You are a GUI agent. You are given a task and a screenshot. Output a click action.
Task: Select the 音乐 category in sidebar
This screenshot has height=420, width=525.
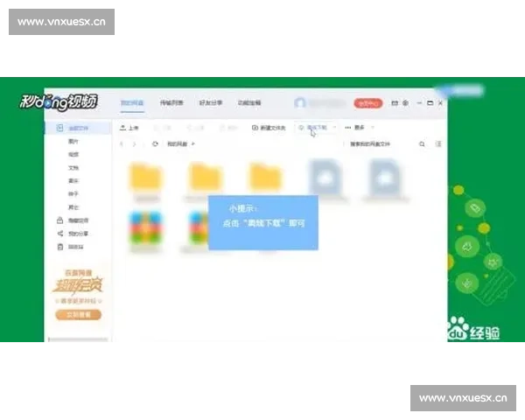[73, 180]
